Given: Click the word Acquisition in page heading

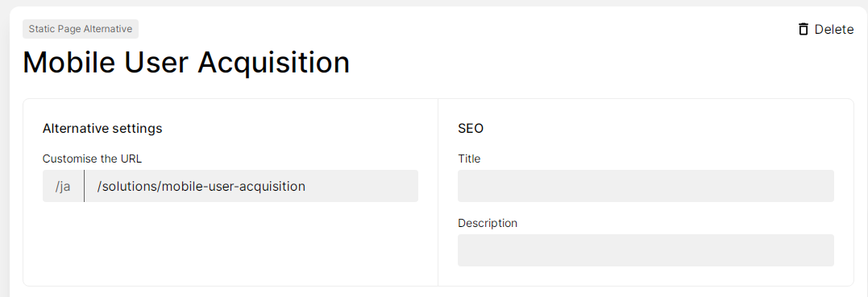Looking at the screenshot, I should tap(273, 63).
